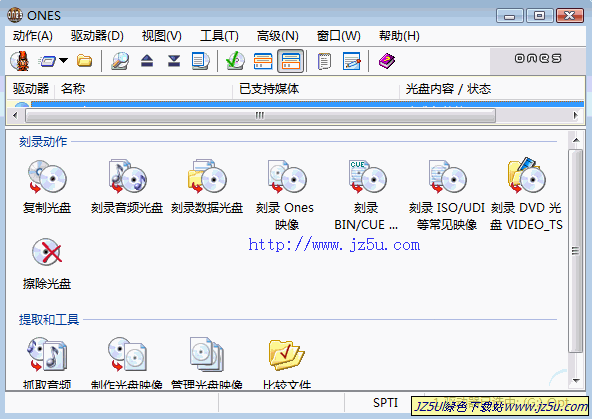592x419 pixels.
Task: Select the highlighted drive row
Action: [296, 104]
